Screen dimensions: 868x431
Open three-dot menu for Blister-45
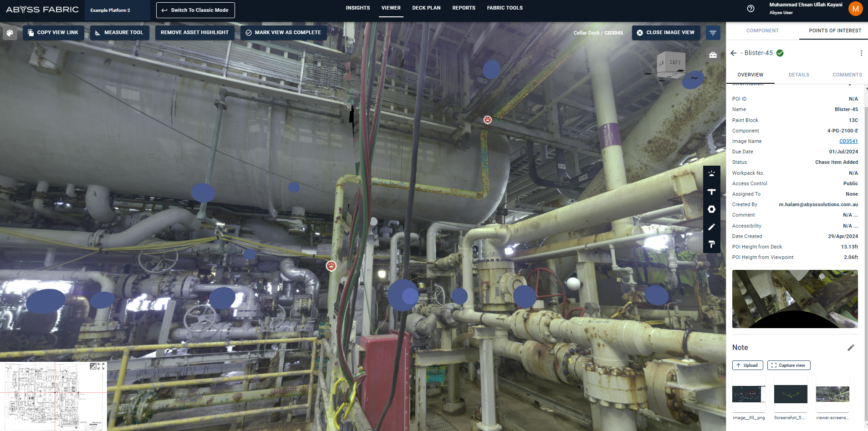click(x=861, y=53)
